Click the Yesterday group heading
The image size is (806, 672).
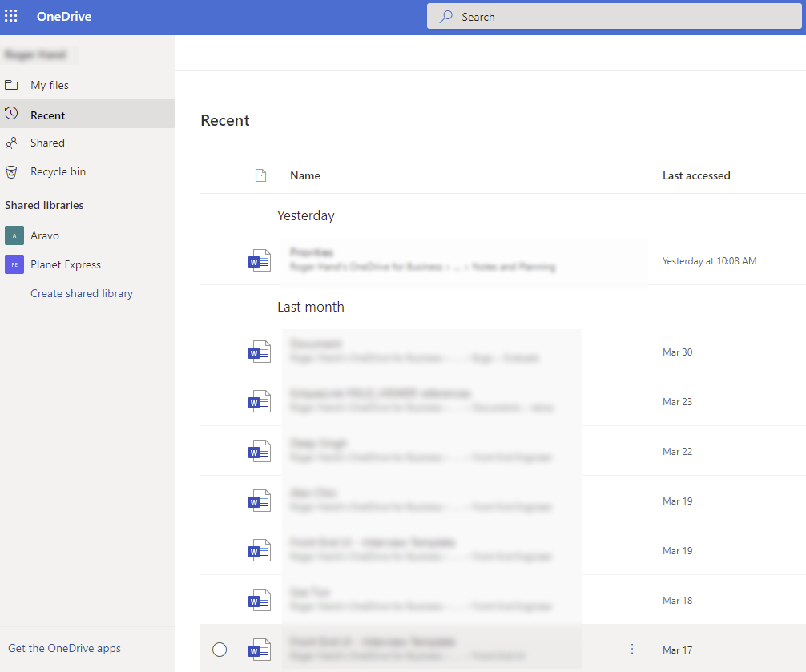tap(306, 215)
